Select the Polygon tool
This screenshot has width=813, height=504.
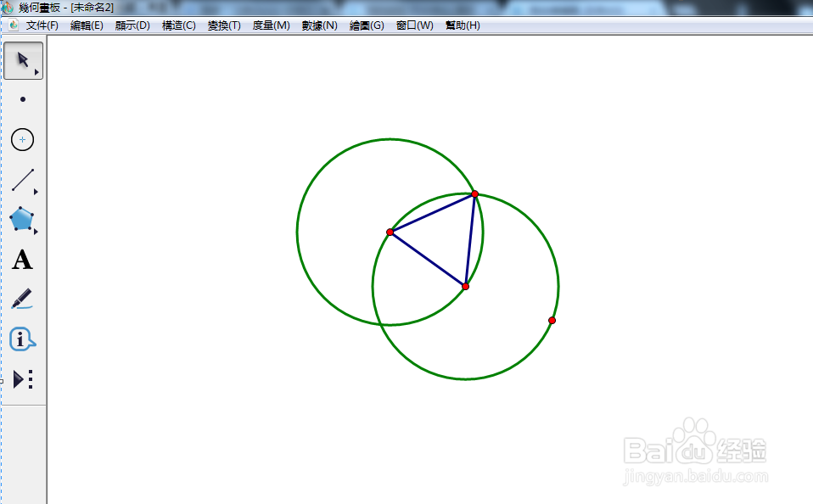pyautogui.click(x=22, y=219)
